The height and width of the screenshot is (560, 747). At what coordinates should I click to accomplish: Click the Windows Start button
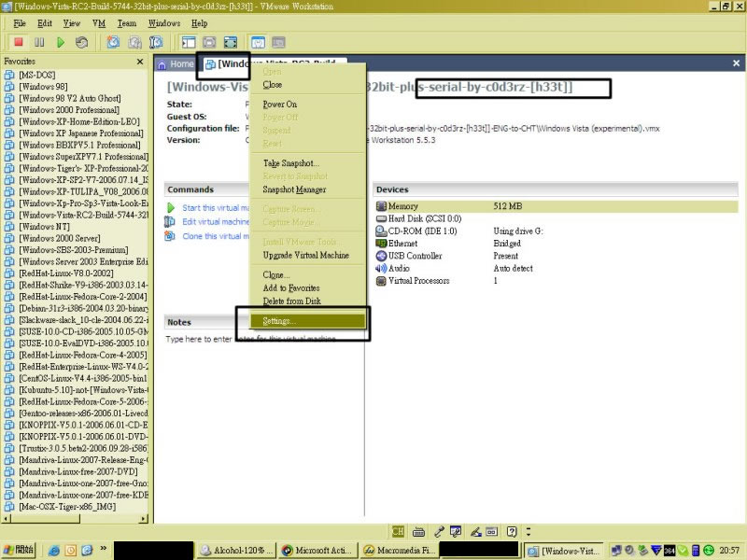pyautogui.click(x=20, y=550)
